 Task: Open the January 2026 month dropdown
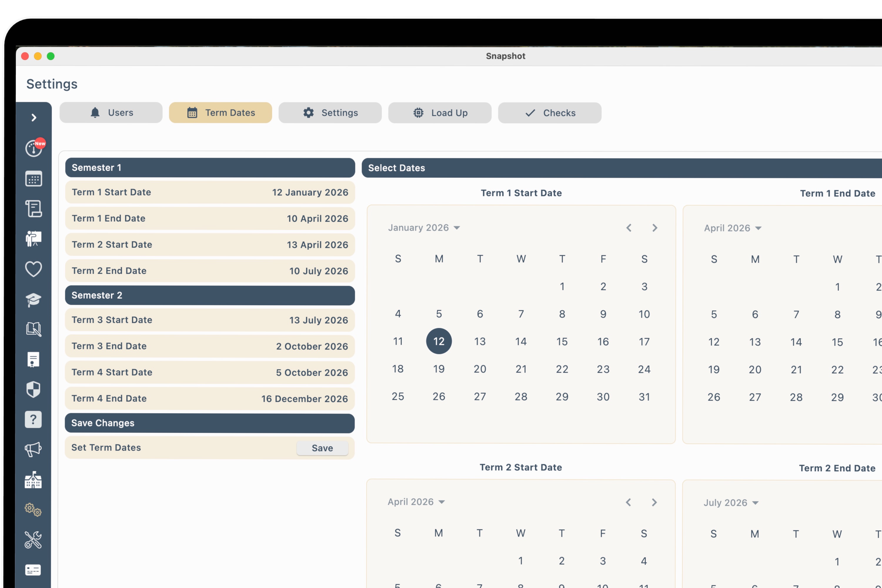(424, 228)
